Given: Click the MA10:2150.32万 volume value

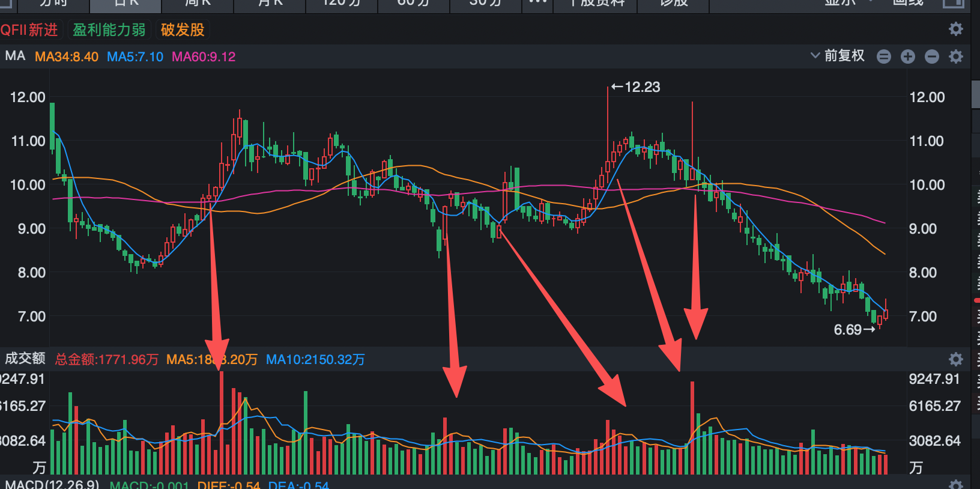Looking at the screenshot, I should click(x=315, y=359).
